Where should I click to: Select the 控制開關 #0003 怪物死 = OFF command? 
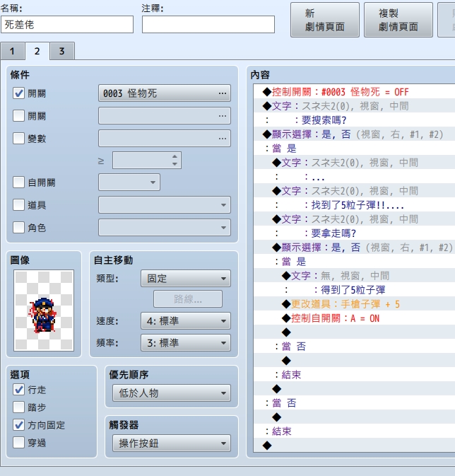(x=354, y=92)
